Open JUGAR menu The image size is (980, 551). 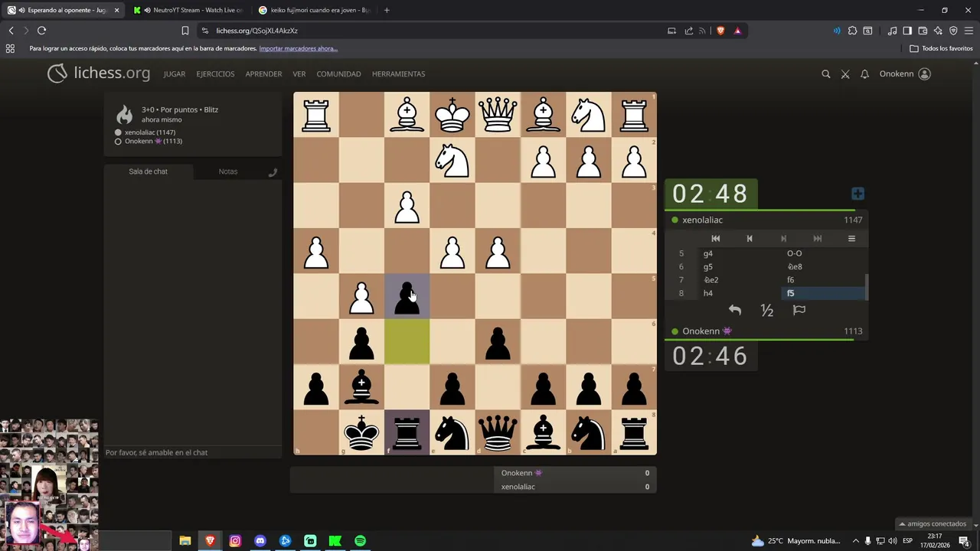click(x=175, y=74)
